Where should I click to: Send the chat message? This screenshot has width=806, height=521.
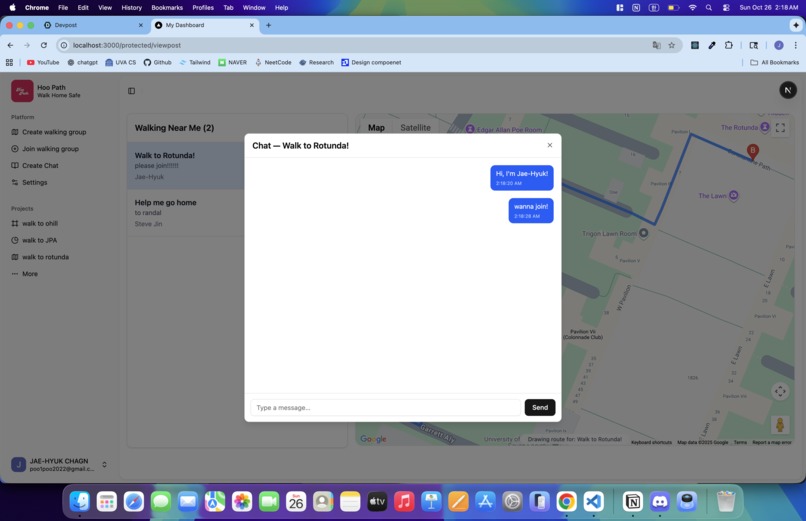point(540,407)
